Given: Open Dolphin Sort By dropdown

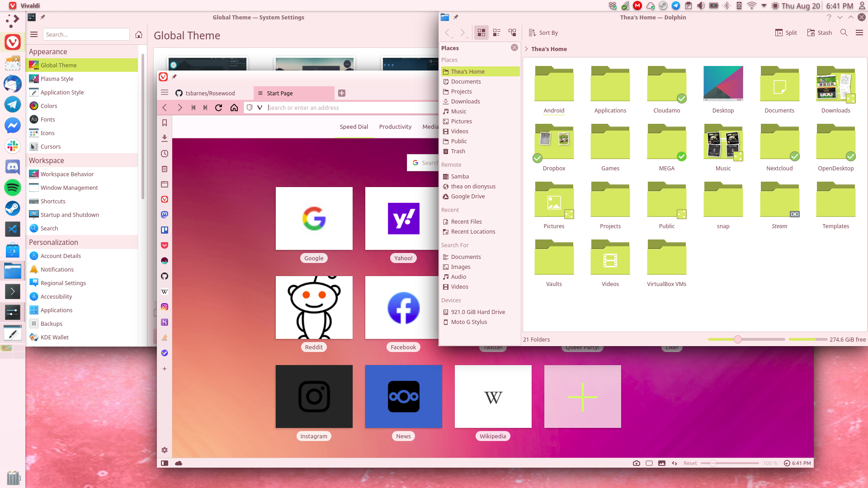Looking at the screenshot, I should coord(543,33).
